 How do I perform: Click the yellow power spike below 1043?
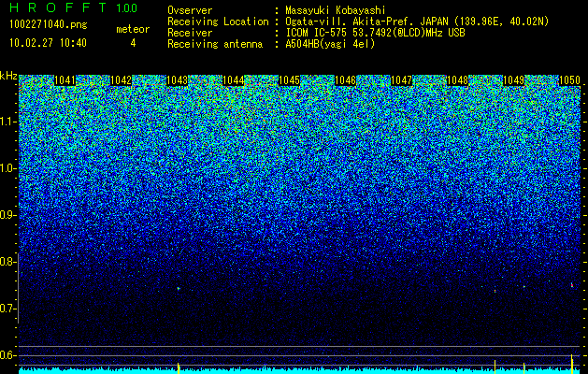click(x=179, y=368)
